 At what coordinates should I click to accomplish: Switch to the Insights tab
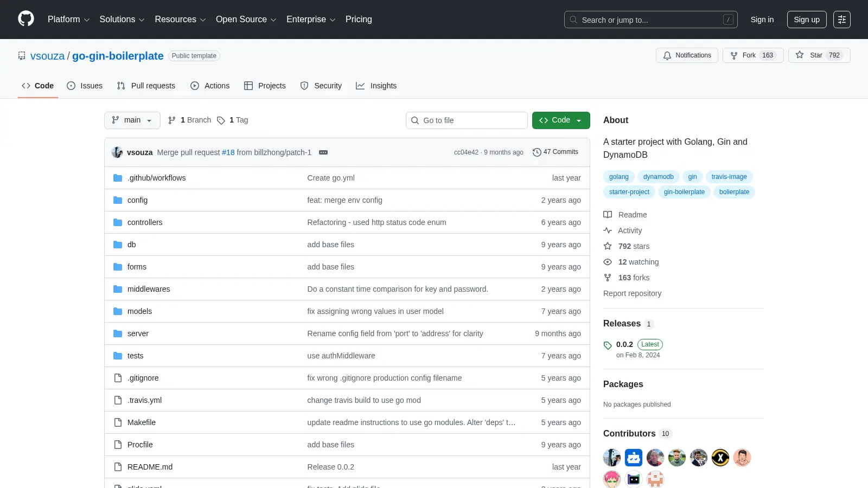click(376, 86)
